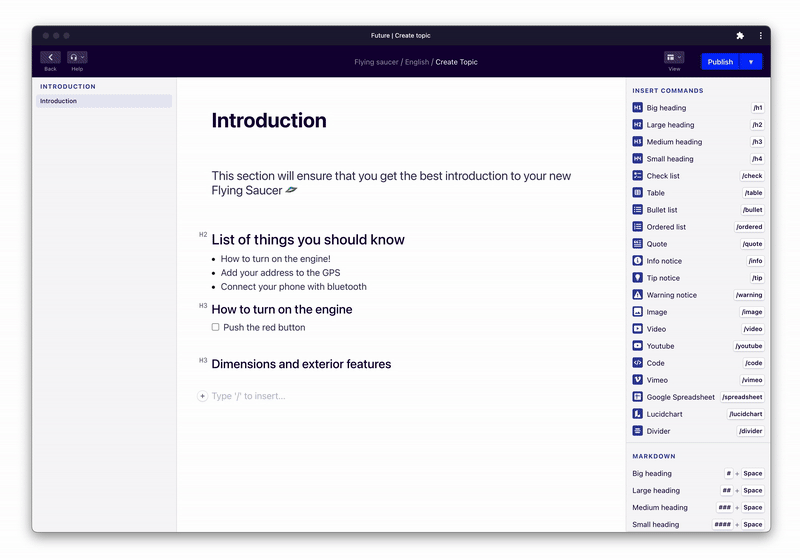The image size is (800, 560).
Task: Click the Create Topic breadcrumb
Action: pos(456,62)
